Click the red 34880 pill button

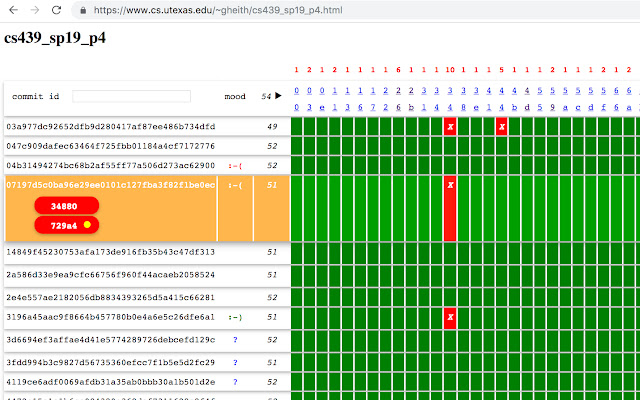(x=66, y=205)
